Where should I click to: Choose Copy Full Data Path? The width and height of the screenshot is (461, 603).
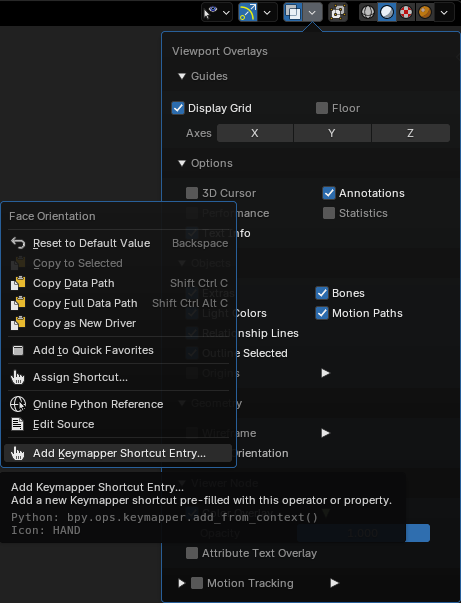[118, 303]
